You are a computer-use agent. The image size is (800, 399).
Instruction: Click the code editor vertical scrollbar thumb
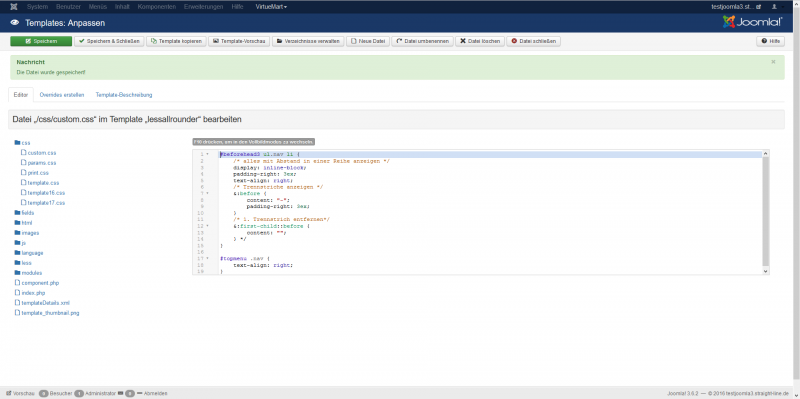click(765, 211)
